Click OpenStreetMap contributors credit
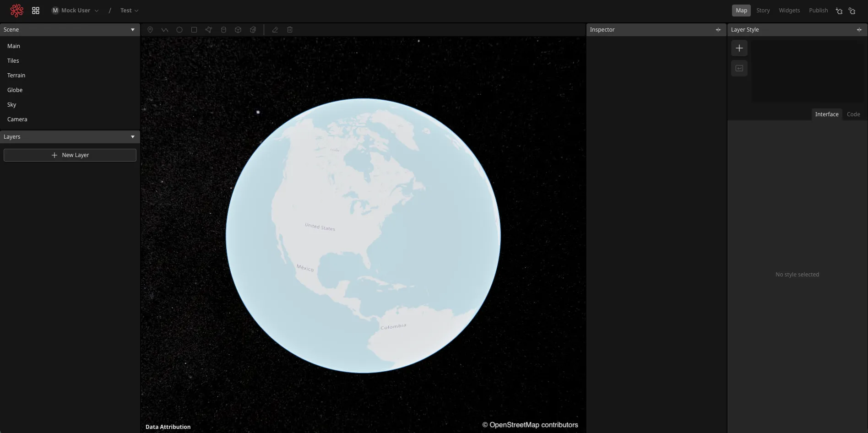Image resolution: width=868 pixels, height=433 pixels. (x=530, y=425)
